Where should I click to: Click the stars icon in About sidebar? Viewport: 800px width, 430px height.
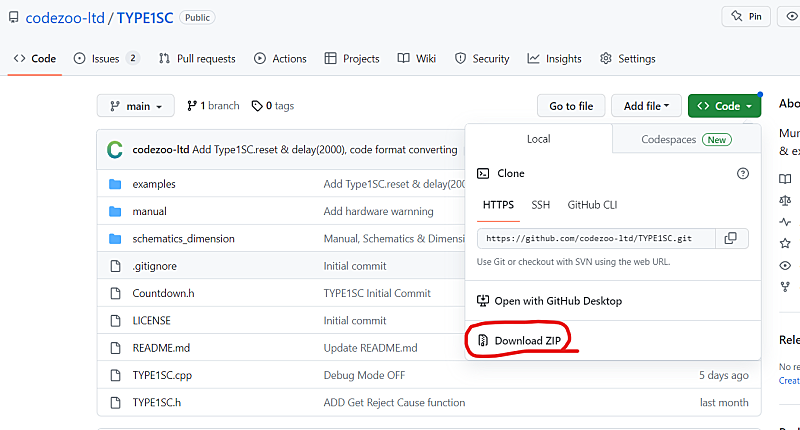(785, 243)
